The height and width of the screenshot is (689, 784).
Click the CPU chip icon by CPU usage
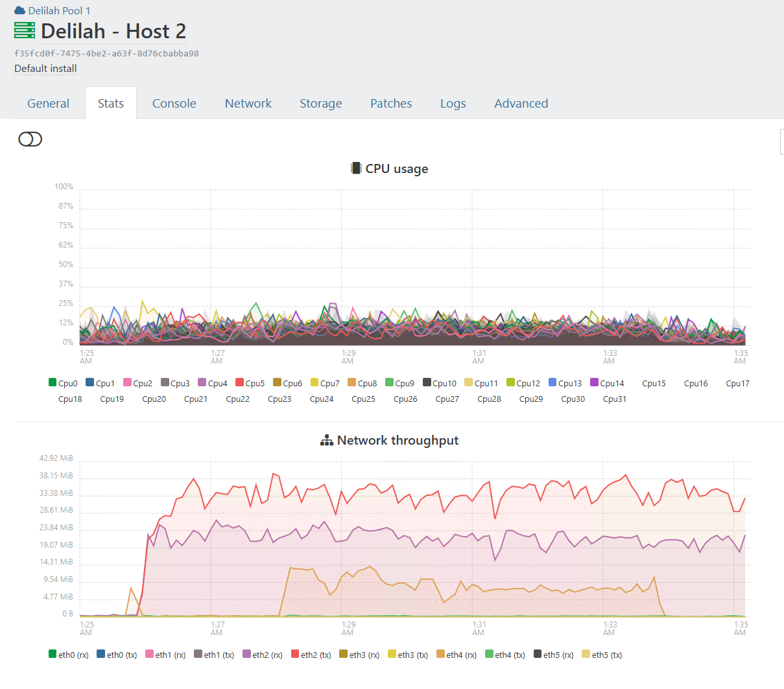(x=355, y=169)
